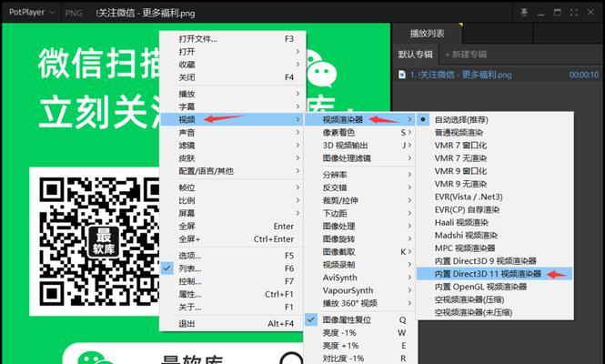Expand the 滤镜 submenu
The image size is (605, 364).
pos(233,145)
